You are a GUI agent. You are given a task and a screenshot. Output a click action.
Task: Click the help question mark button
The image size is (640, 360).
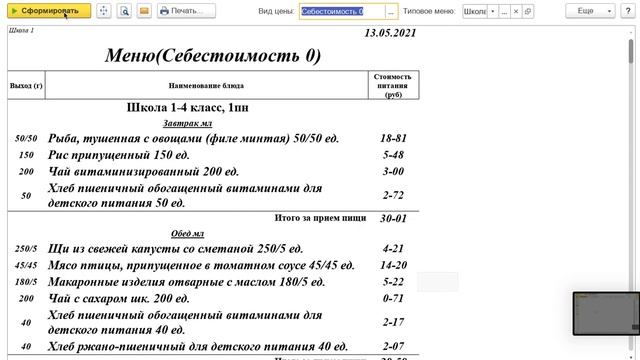628,11
